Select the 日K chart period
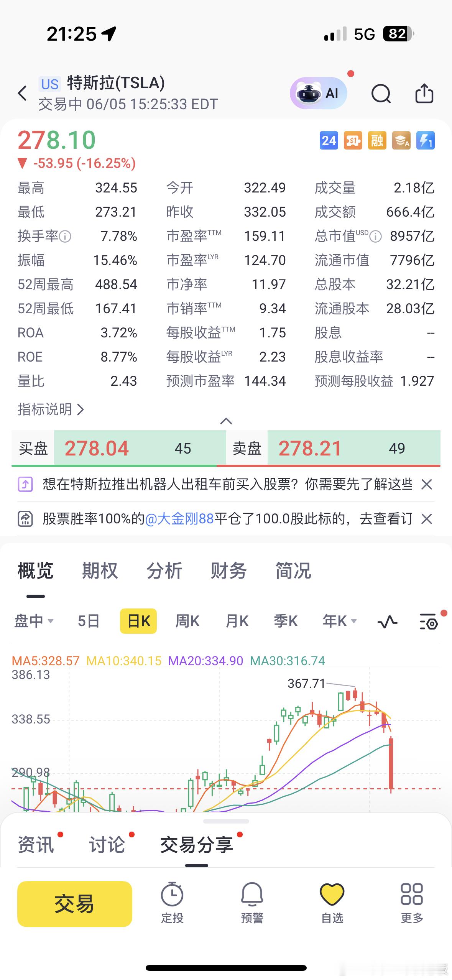The height and width of the screenshot is (980, 452). pyautogui.click(x=138, y=621)
